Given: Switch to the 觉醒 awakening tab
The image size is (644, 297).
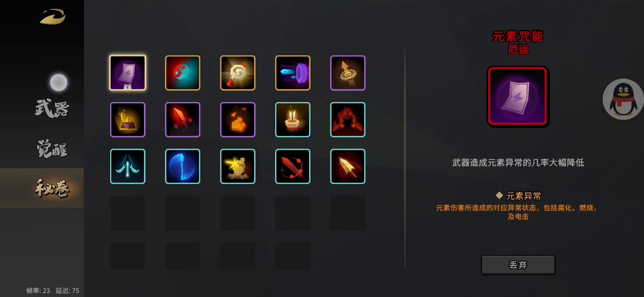Looking at the screenshot, I should pyautogui.click(x=52, y=148).
